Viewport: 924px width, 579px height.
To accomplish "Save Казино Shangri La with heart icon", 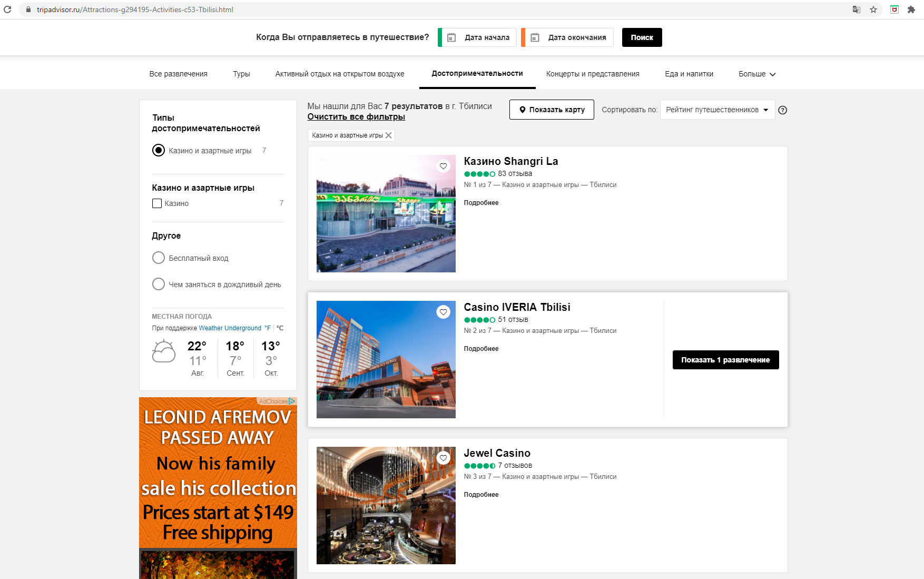I will 444,166.
